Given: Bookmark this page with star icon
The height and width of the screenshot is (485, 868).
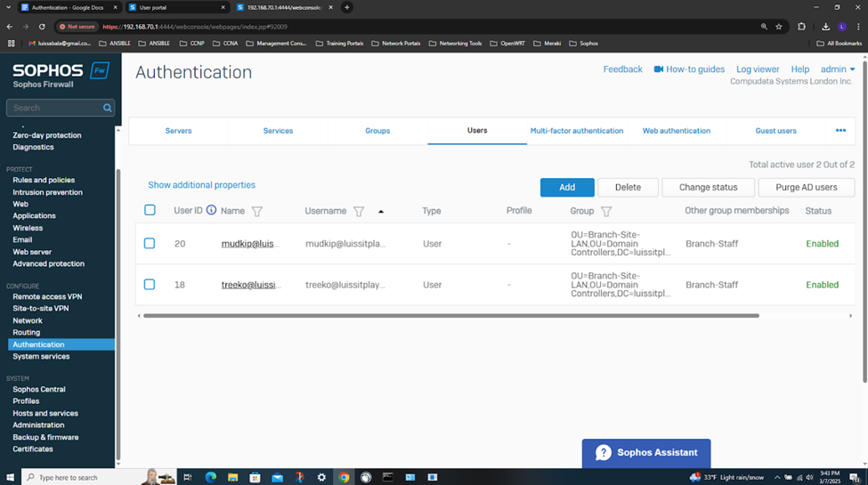Looking at the screenshot, I should click(x=779, y=27).
